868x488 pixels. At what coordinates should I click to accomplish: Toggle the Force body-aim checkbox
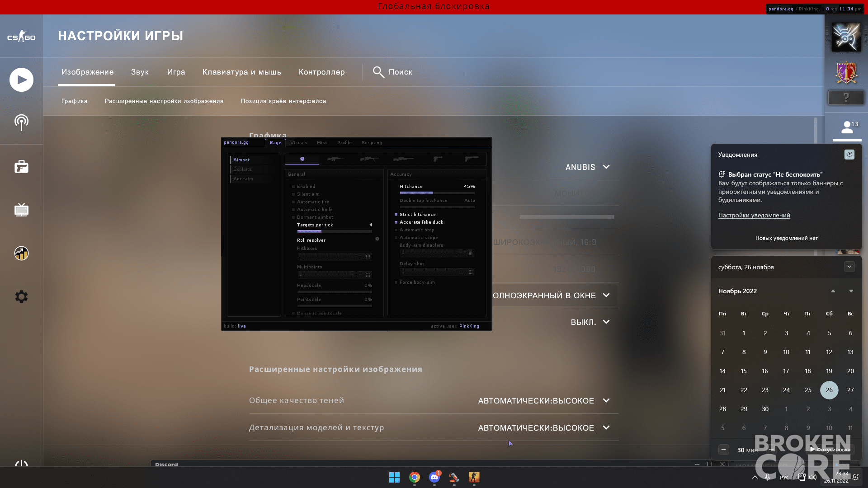[396, 282]
